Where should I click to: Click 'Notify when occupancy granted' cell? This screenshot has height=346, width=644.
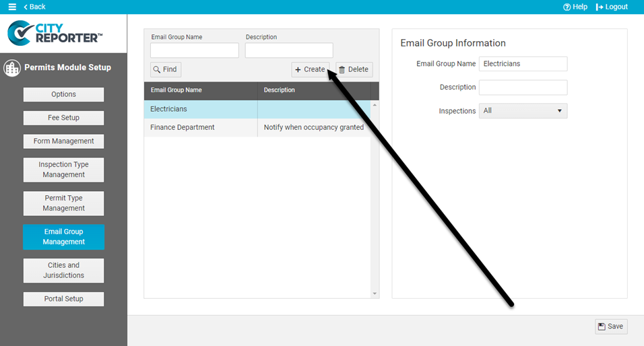[314, 128]
